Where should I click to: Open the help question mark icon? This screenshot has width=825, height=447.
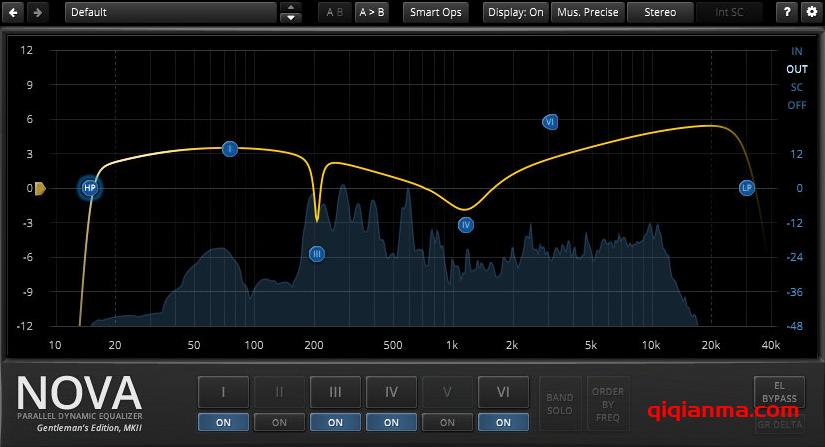coord(789,12)
